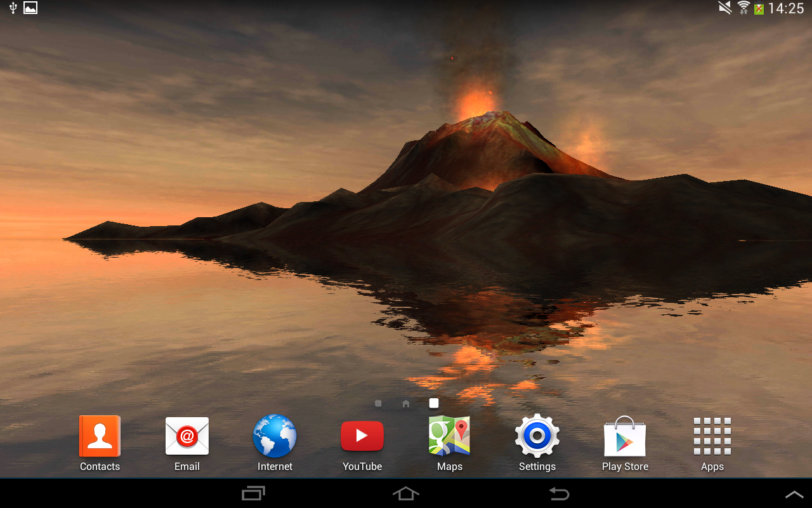
Task: Switch to the first home screen page dot
Action: coord(378,403)
